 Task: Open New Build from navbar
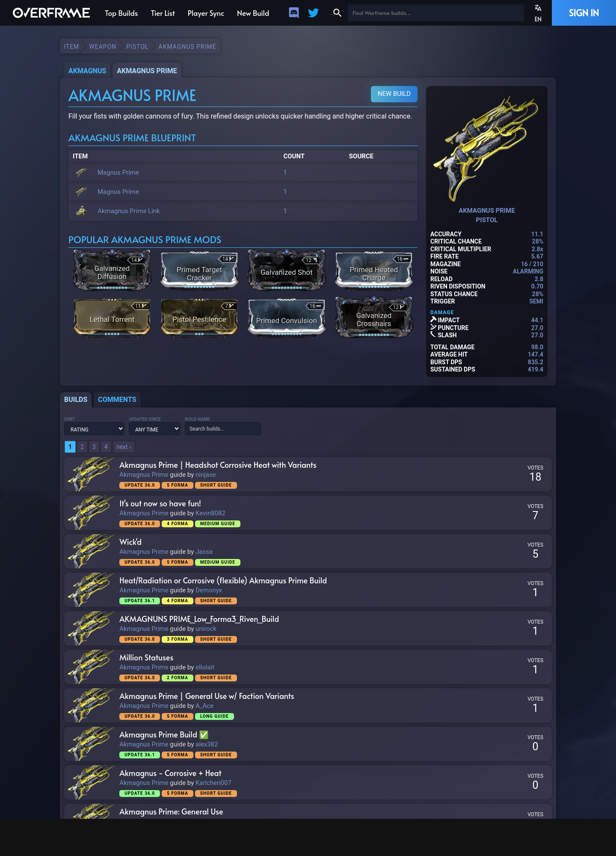(x=253, y=13)
